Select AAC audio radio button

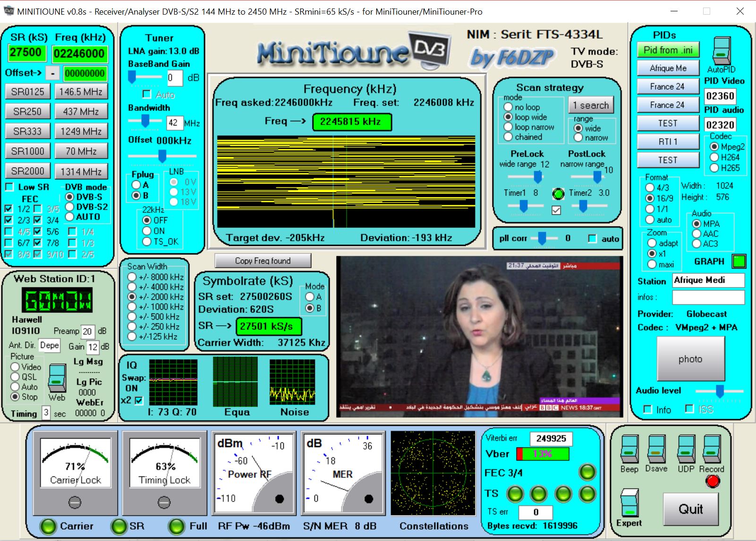tap(697, 234)
